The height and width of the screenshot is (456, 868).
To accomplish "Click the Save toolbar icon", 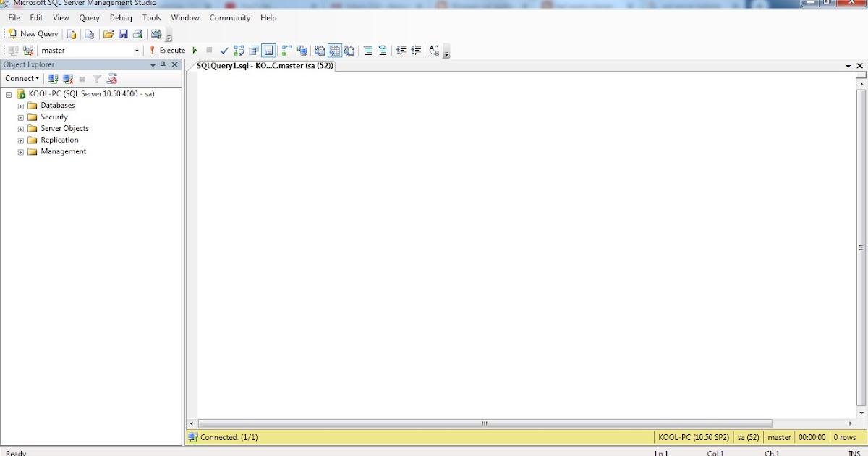I will (x=123, y=33).
